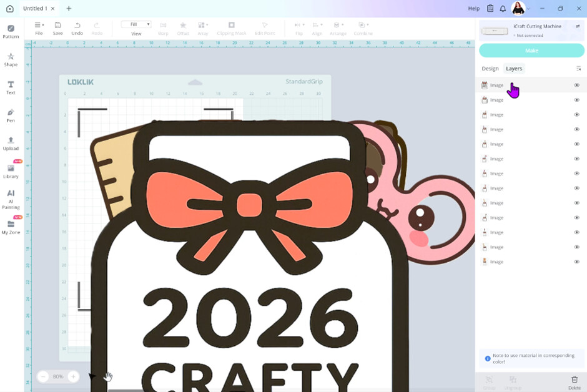Choose the Pen drawing tool
The width and height of the screenshot is (587, 392).
11,115
